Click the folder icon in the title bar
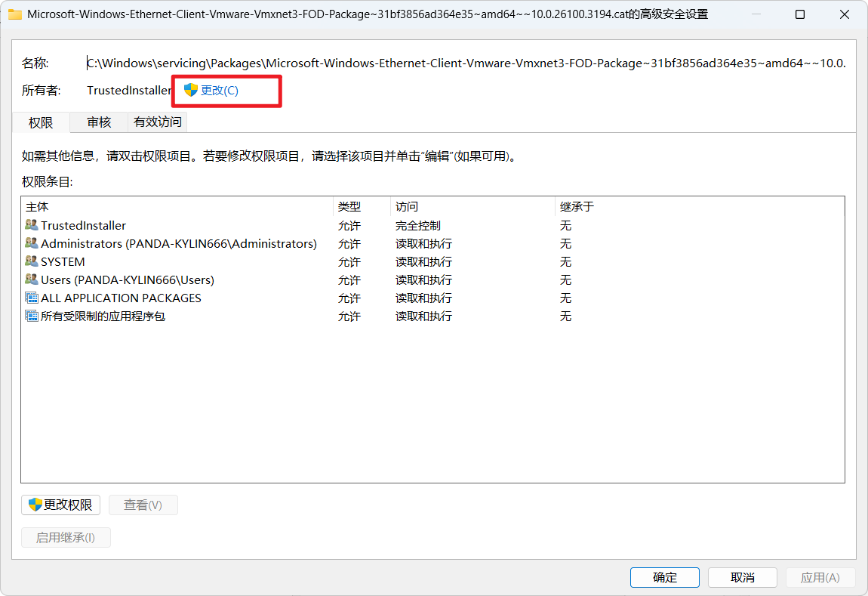Image resolution: width=868 pixels, height=596 pixels. point(15,14)
